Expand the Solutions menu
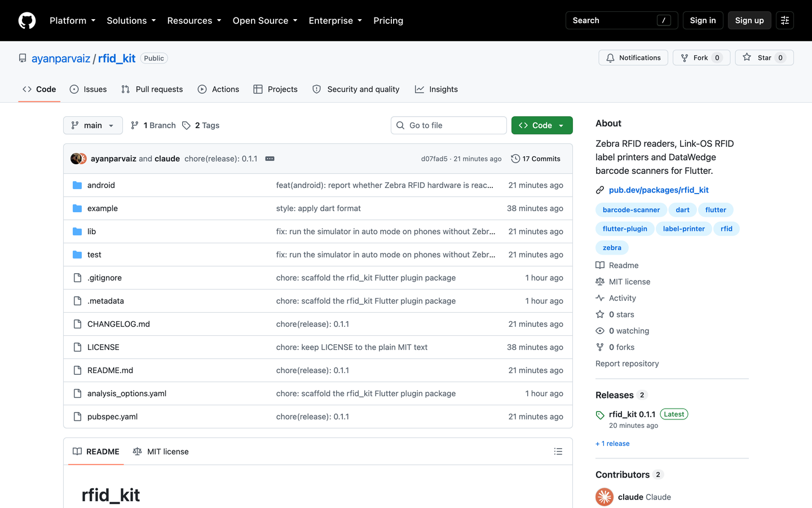 click(131, 20)
